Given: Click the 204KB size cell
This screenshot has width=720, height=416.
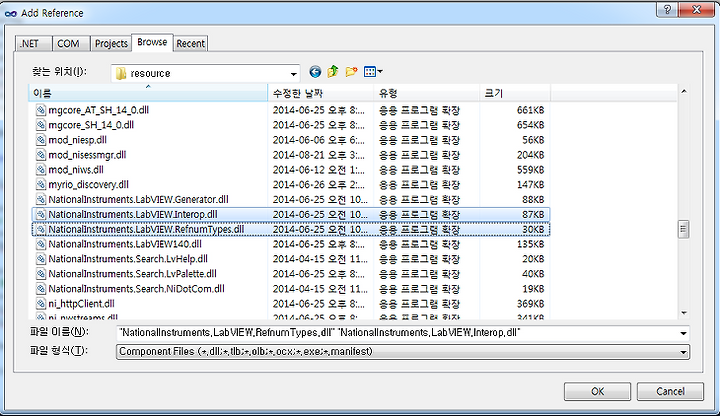Looking at the screenshot, I should pos(530,155).
